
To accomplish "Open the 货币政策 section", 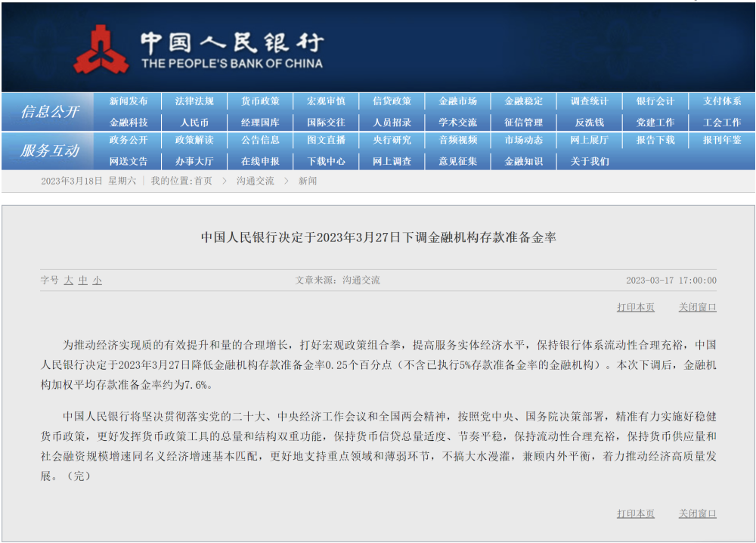I will click(260, 101).
